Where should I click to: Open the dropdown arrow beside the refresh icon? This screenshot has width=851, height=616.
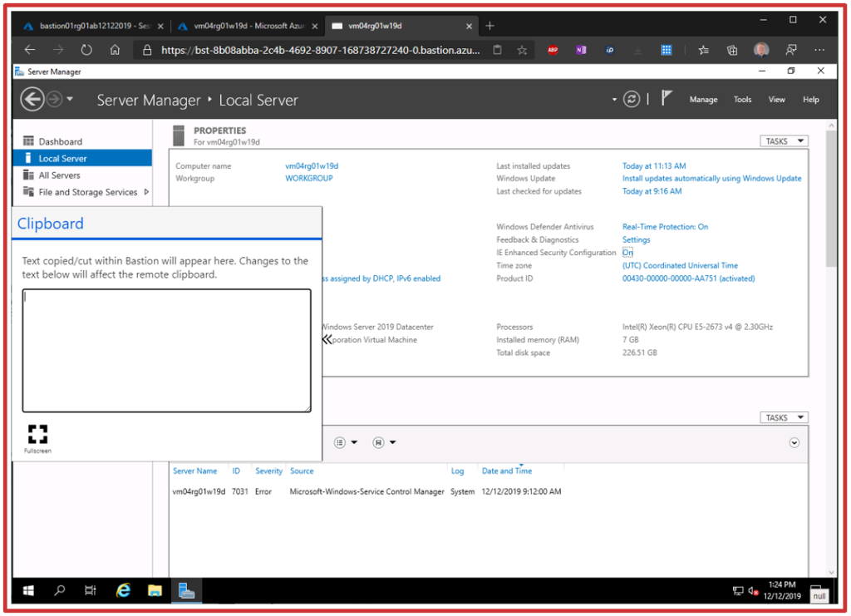[x=614, y=100]
